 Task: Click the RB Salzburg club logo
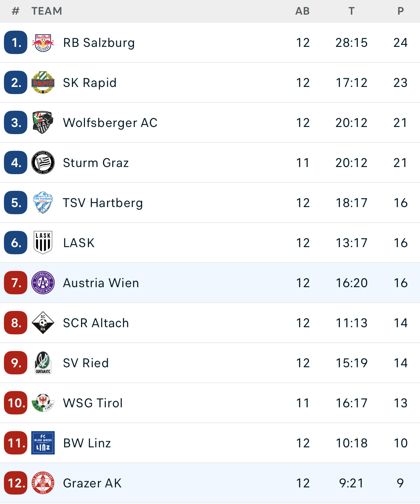pyautogui.click(x=43, y=43)
